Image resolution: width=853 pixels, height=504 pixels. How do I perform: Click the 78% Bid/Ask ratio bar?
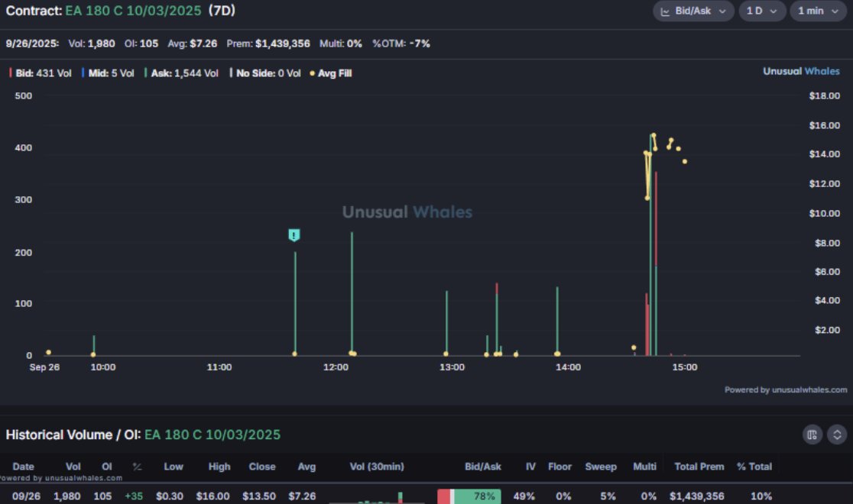pyautogui.click(x=469, y=496)
